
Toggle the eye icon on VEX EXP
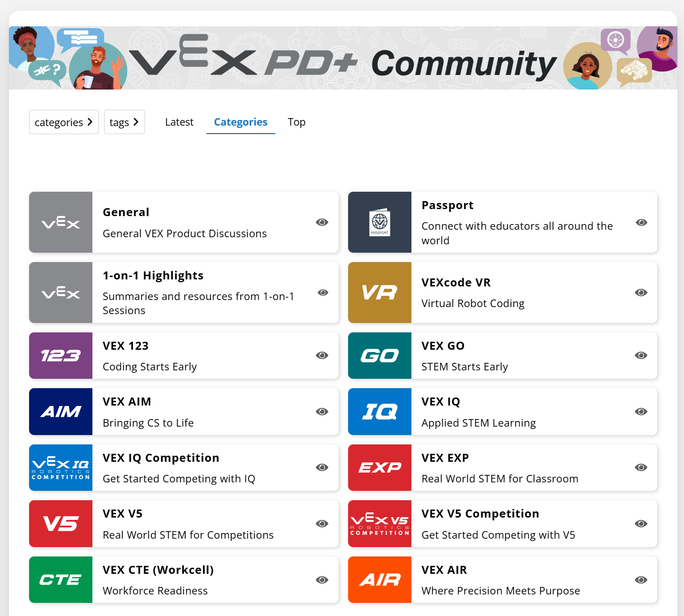coord(641,467)
